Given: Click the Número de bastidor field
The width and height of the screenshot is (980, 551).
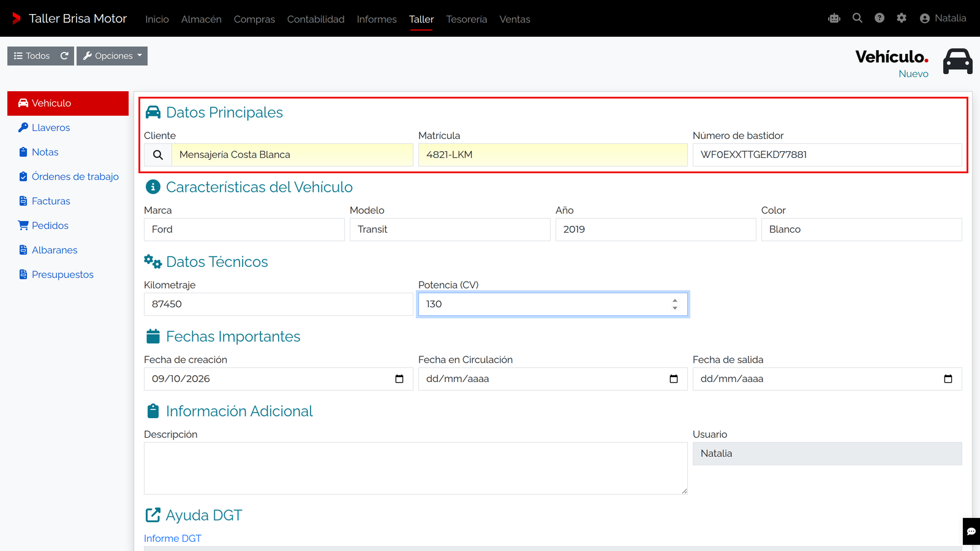Looking at the screenshot, I should (x=827, y=155).
